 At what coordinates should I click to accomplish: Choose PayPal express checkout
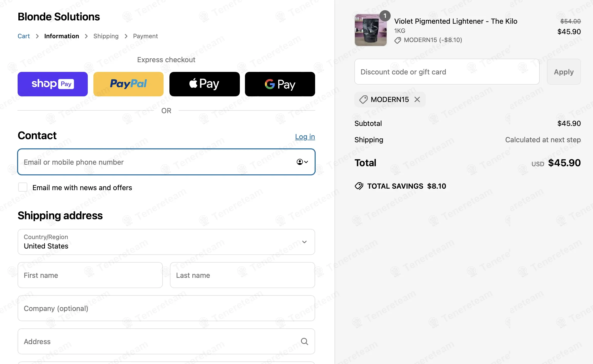point(128,84)
